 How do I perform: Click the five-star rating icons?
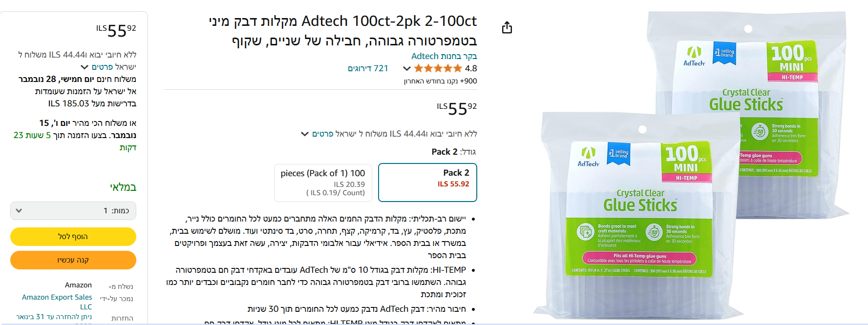point(438,68)
